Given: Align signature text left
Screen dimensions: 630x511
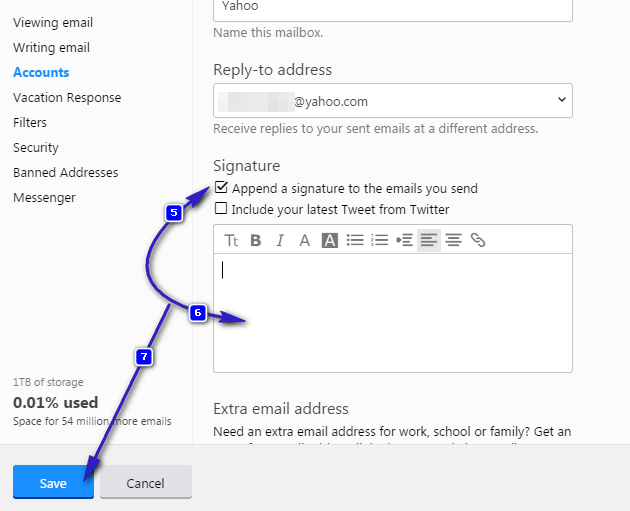Looking at the screenshot, I should (429, 240).
